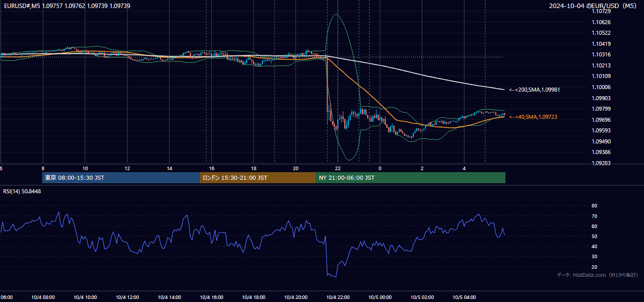
Task: Click price axis value 1.09386
Action: click(x=601, y=152)
